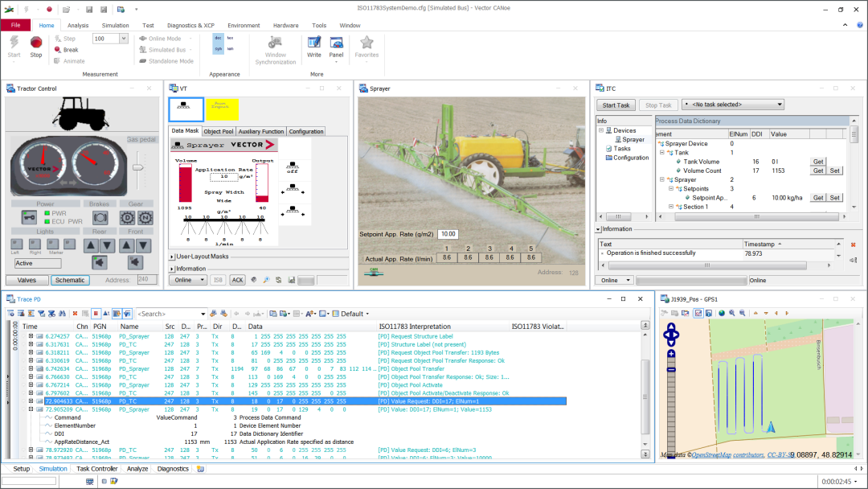Open the OpenStreetMap contributors link

[727, 454]
